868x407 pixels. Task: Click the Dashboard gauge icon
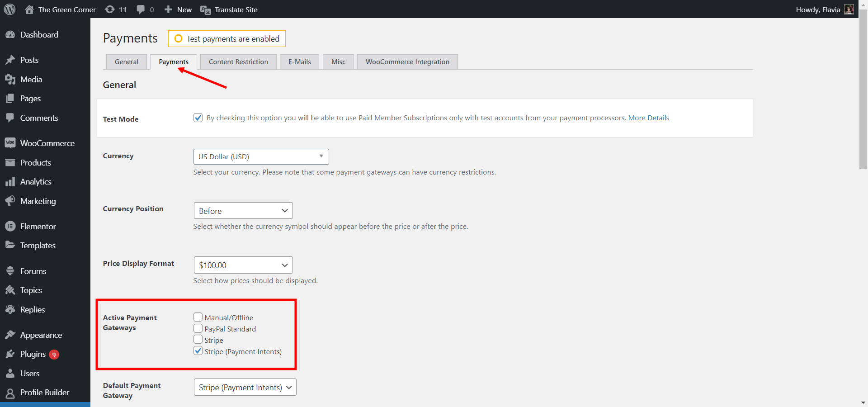[10, 35]
